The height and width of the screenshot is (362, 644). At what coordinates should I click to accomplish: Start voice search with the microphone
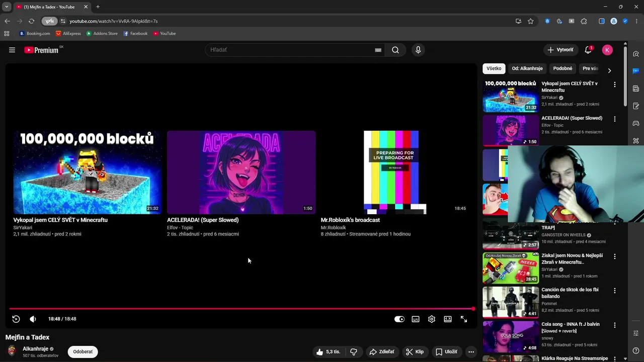coord(418,50)
